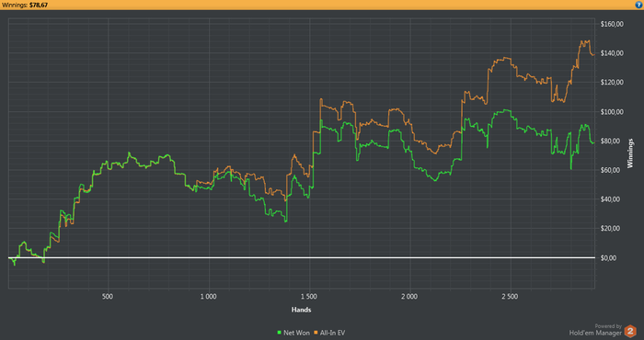Viewport: 644px width, 340px height.
Task: Click the $160,00 y-axis label
Action: [x=612, y=24]
